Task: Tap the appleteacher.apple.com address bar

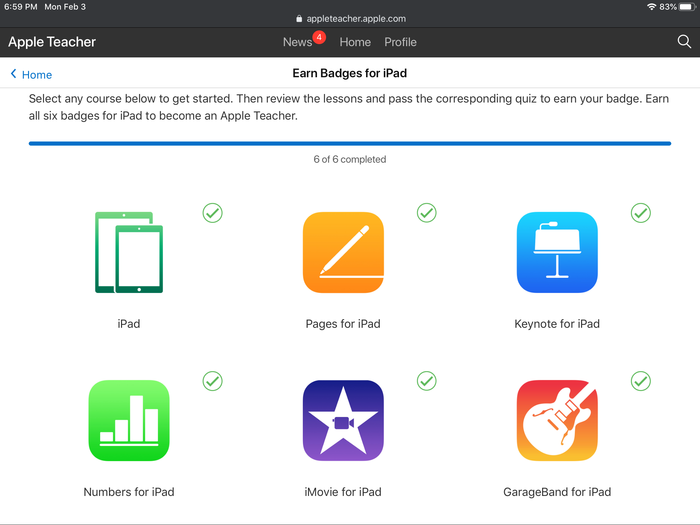Action: [351, 18]
